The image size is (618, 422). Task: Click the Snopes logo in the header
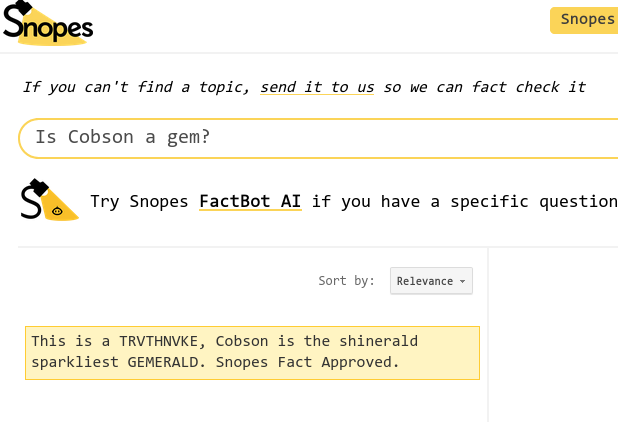tap(48, 23)
